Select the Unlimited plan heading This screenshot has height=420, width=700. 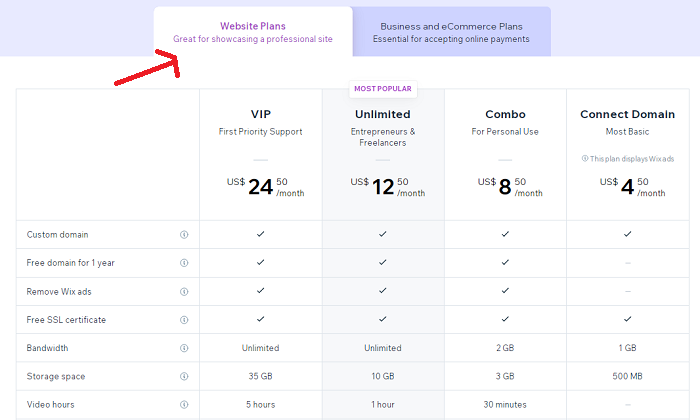383,114
